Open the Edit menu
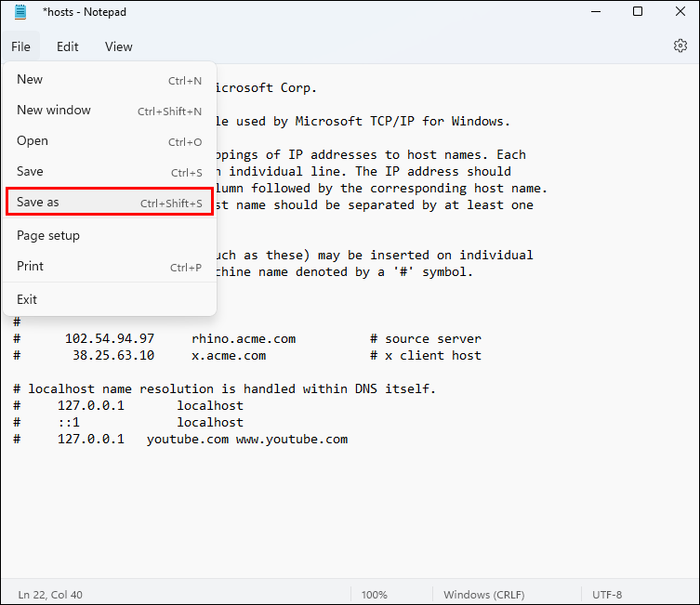The width and height of the screenshot is (700, 605). 68,46
